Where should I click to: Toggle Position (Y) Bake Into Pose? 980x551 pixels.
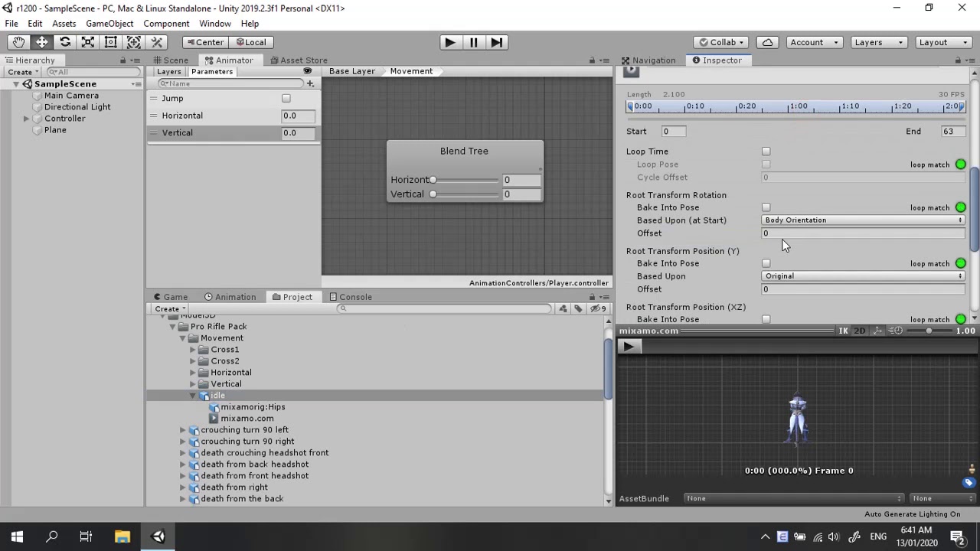click(766, 263)
